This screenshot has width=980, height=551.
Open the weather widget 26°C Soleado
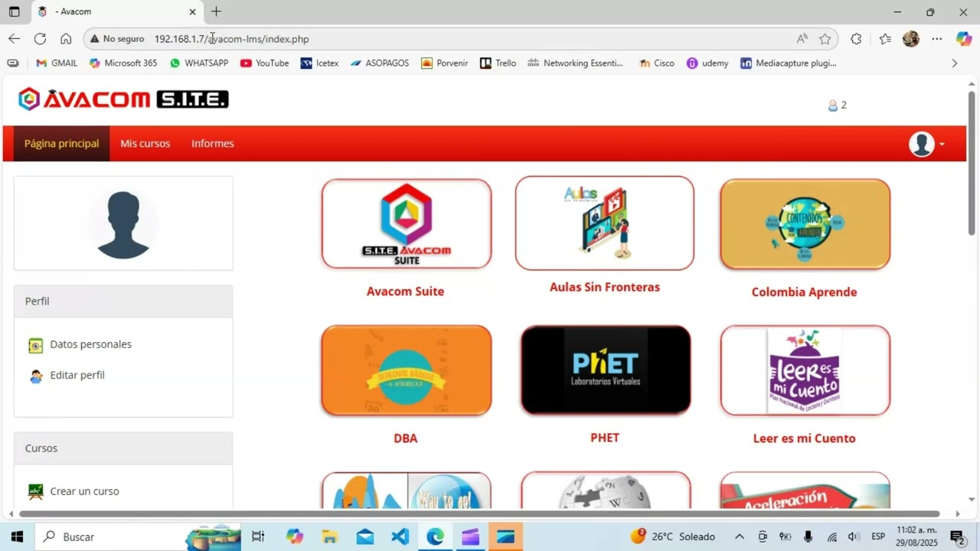[673, 536]
